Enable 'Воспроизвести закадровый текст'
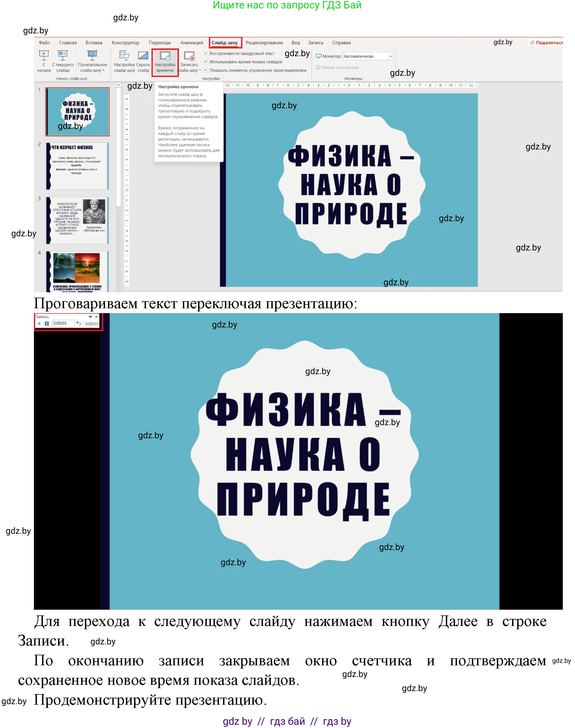Viewport: 575px width, 728px height. tap(205, 53)
